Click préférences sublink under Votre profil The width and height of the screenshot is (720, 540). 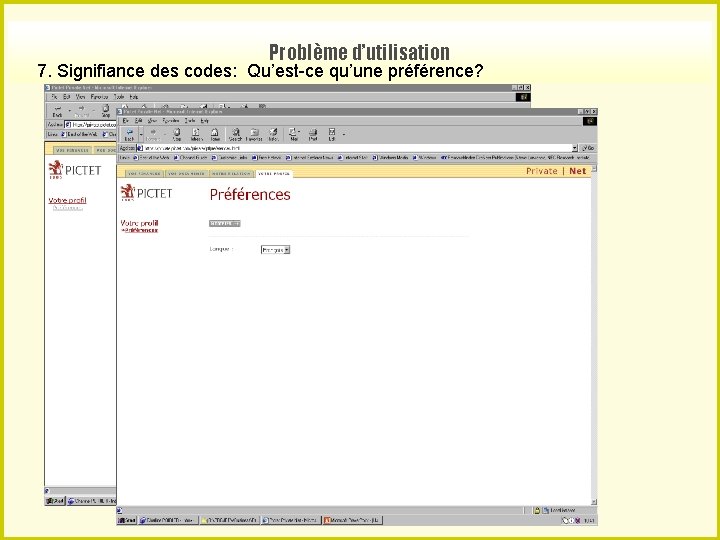coord(141,230)
